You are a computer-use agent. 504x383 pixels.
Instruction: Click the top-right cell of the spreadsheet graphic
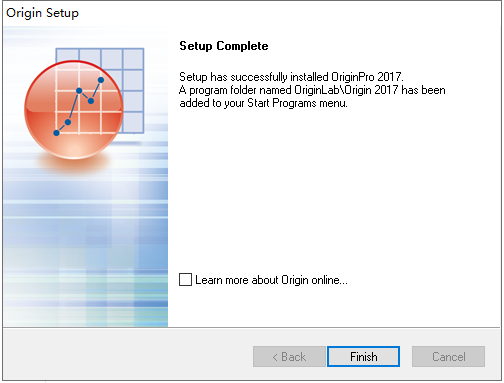(x=133, y=59)
